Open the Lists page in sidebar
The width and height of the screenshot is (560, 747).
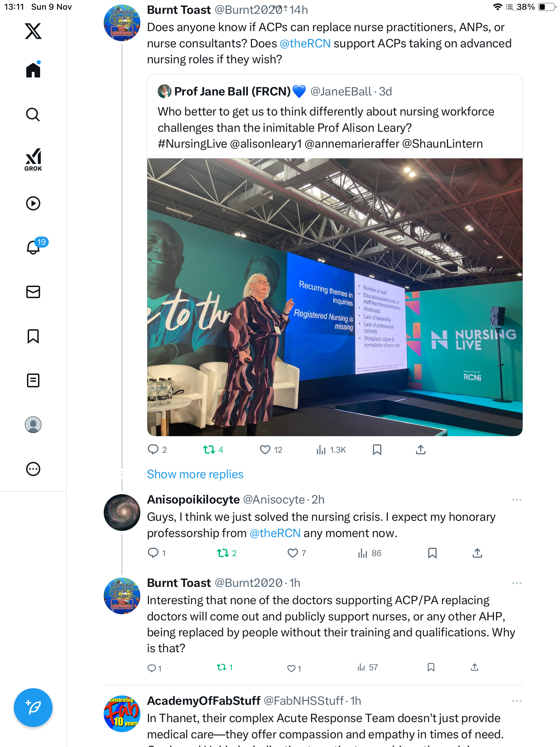(x=33, y=380)
